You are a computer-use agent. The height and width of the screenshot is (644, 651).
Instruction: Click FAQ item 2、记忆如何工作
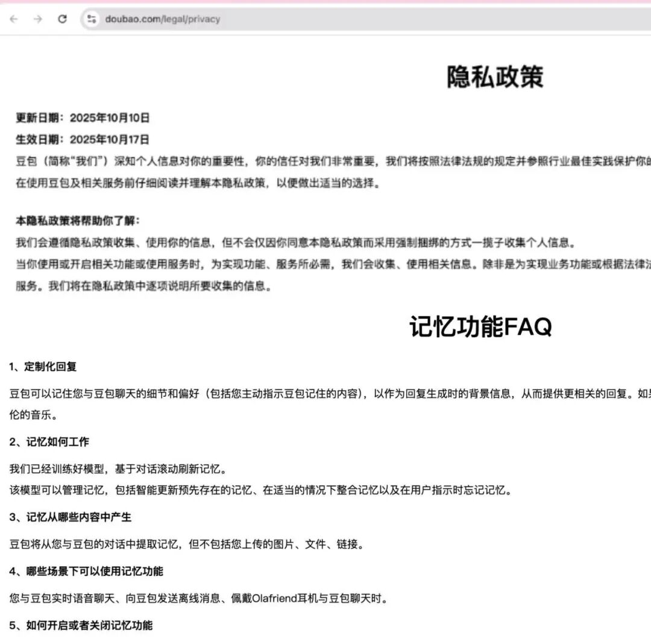pyautogui.click(x=48, y=441)
